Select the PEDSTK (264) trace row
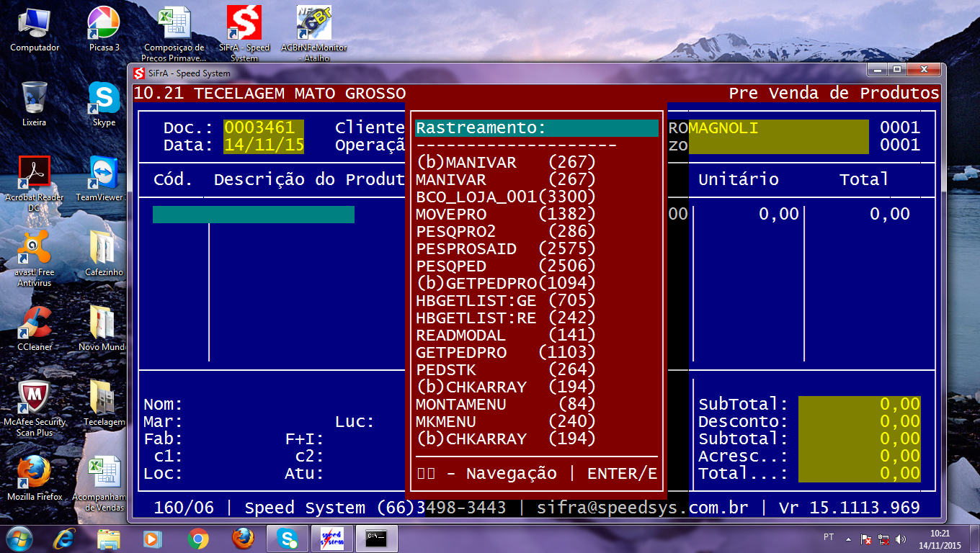 (x=506, y=370)
